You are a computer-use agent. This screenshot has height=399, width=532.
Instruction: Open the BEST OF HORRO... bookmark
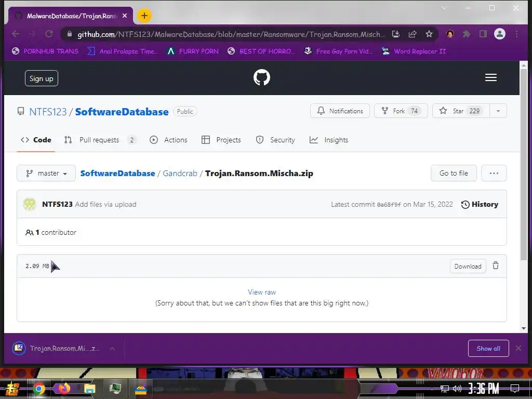(x=261, y=51)
